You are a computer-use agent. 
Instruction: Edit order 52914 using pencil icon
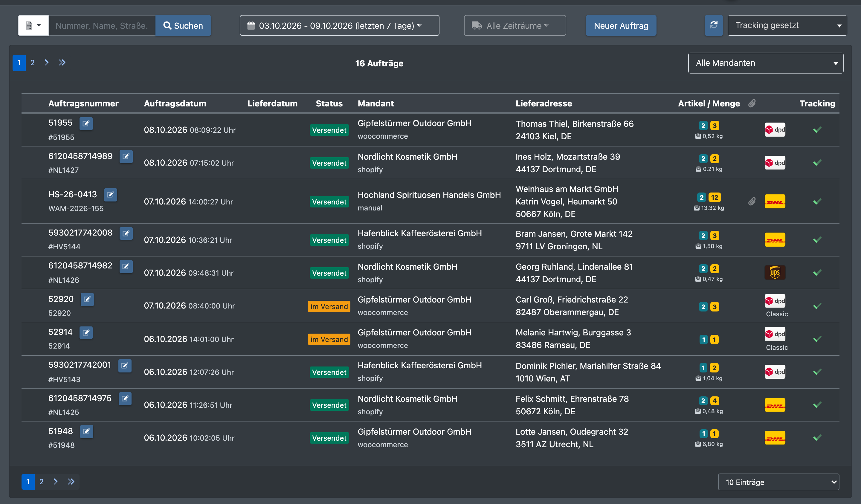coord(86,332)
